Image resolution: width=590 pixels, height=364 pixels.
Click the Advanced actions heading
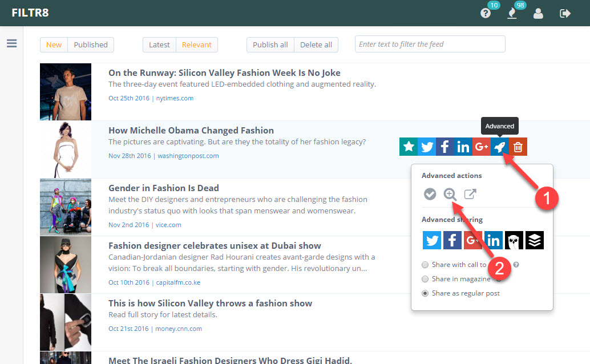[x=451, y=175]
